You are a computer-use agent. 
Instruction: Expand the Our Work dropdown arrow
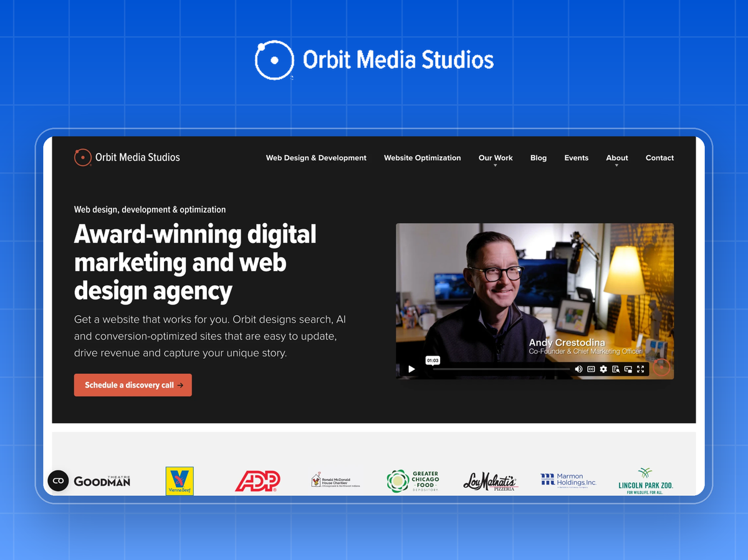pyautogui.click(x=496, y=166)
